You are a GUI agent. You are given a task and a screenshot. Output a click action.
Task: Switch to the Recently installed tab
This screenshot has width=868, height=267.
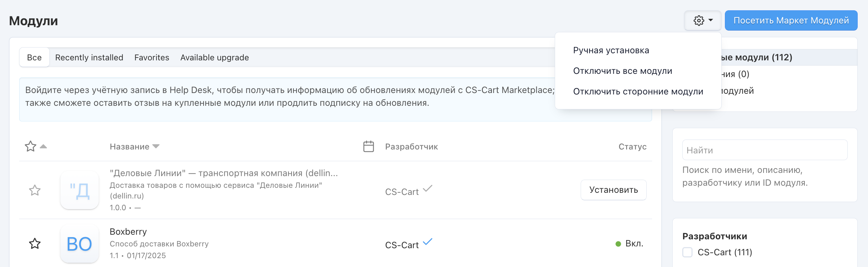pyautogui.click(x=89, y=58)
